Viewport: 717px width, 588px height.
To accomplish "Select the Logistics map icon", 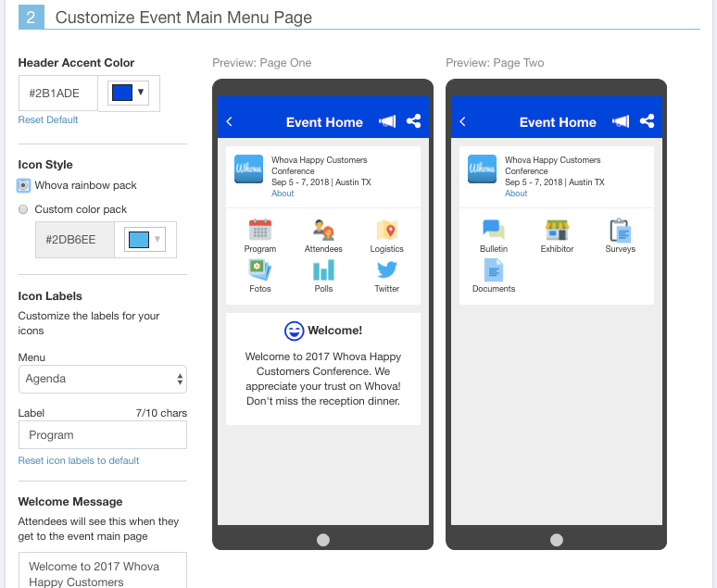I will [x=386, y=231].
